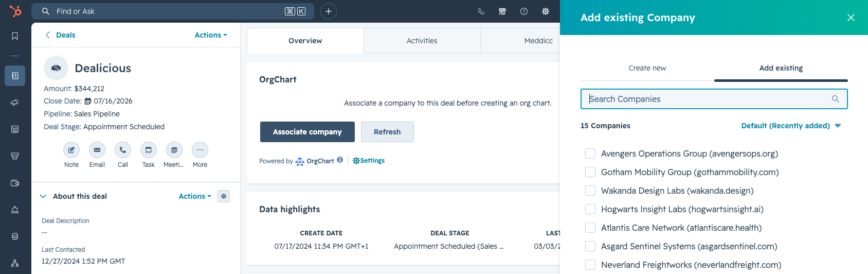The image size is (868, 274).
Task: Open the Marketplace icon in top bar
Action: point(502,11)
